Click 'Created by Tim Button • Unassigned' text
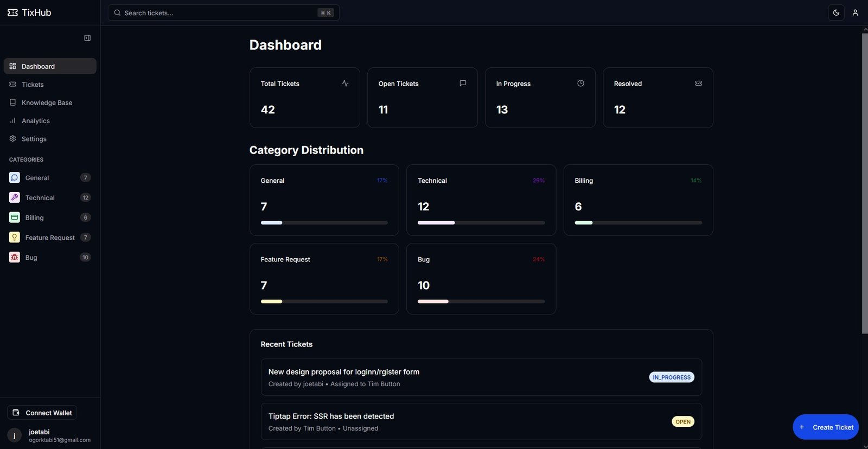 (323, 428)
